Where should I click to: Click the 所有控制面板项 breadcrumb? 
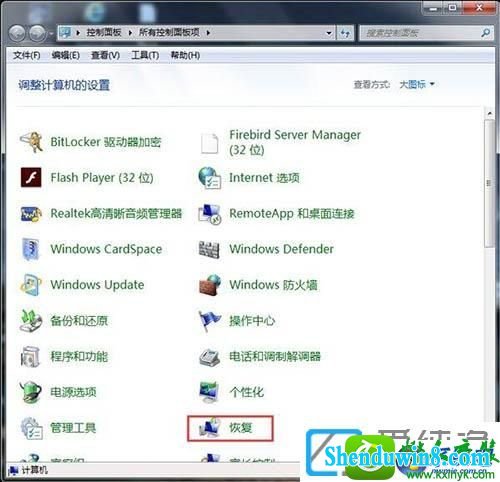[x=169, y=32]
